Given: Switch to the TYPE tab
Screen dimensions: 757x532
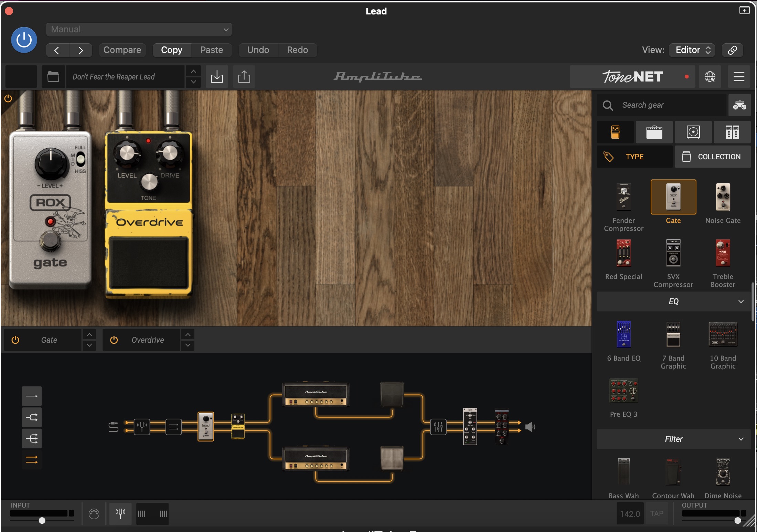Looking at the screenshot, I should [635, 157].
